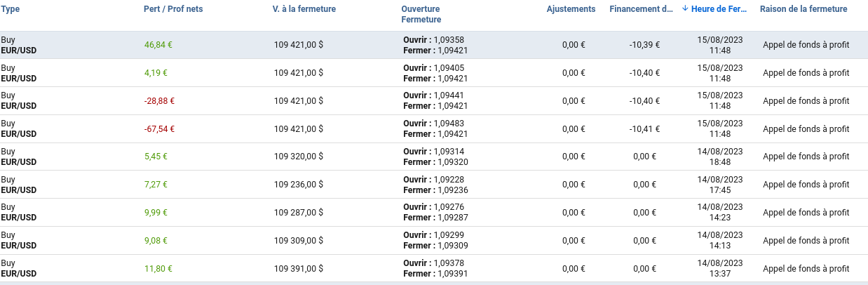
Task: Click the V. à la fermeture header
Action: click(304, 9)
